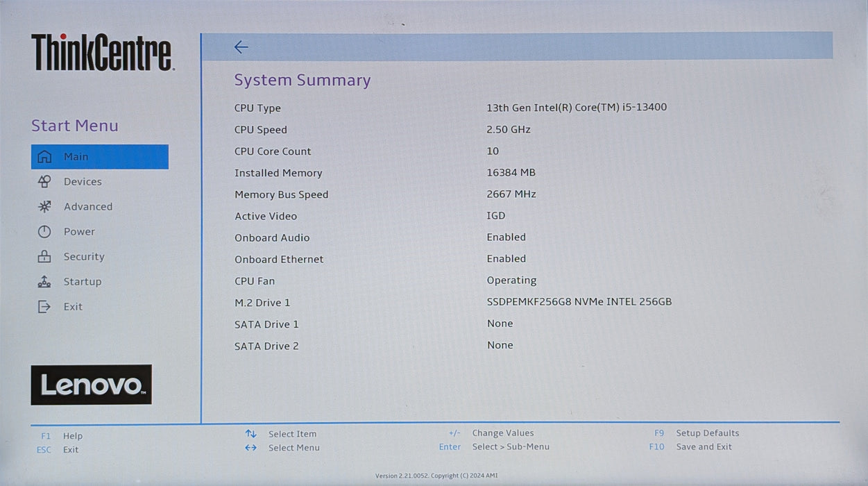The height and width of the screenshot is (486, 868).
Task: Click the Operating fan status
Action: pos(512,280)
